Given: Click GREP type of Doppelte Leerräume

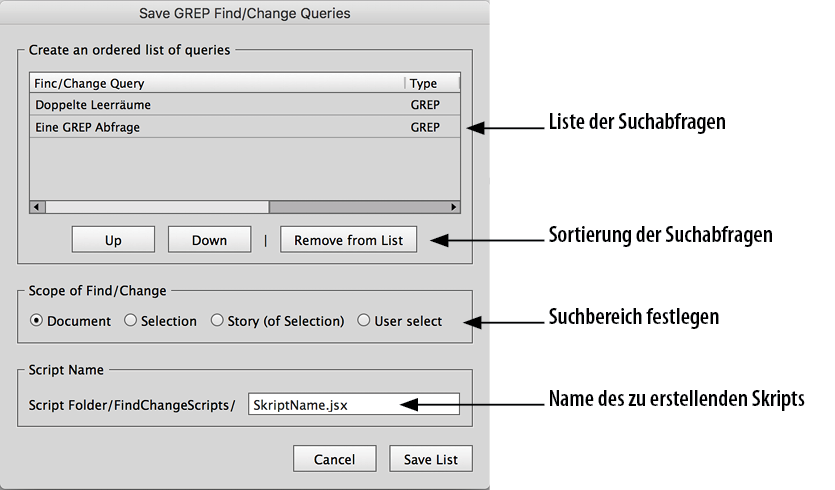Looking at the screenshot, I should click(425, 104).
